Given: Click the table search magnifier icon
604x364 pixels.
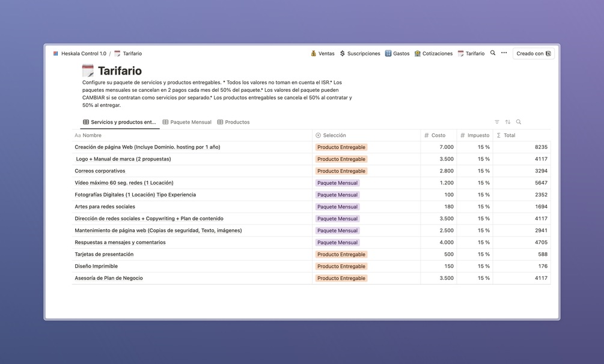Looking at the screenshot, I should click(x=519, y=122).
